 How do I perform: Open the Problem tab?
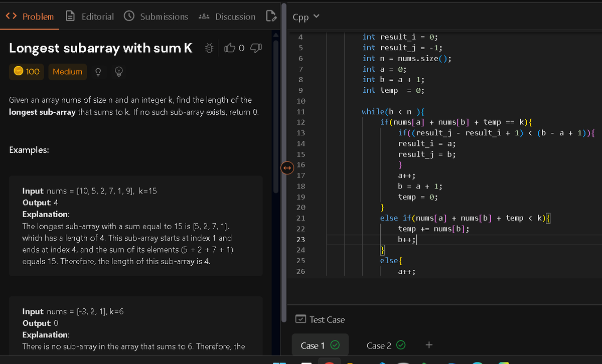[x=30, y=17]
